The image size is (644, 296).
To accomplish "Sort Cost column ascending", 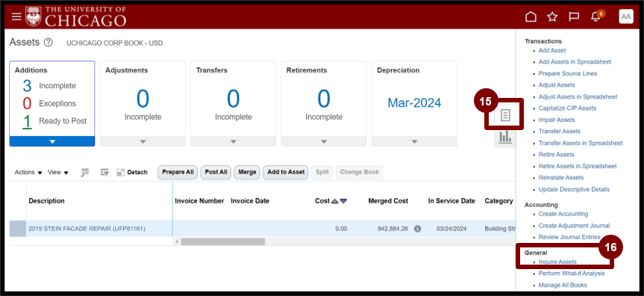I will (334, 201).
